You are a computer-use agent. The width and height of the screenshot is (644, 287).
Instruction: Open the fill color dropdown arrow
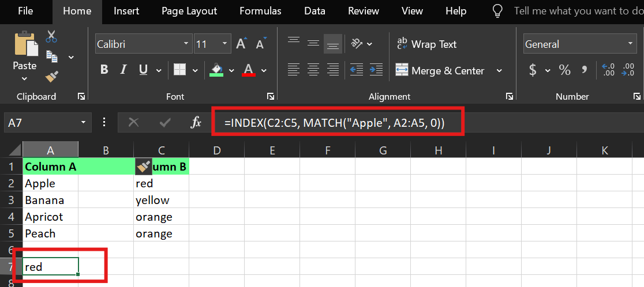point(231,70)
